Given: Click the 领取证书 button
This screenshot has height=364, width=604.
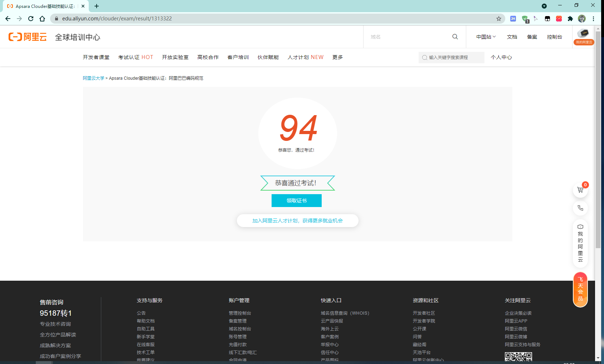Looking at the screenshot, I should pos(297,201).
